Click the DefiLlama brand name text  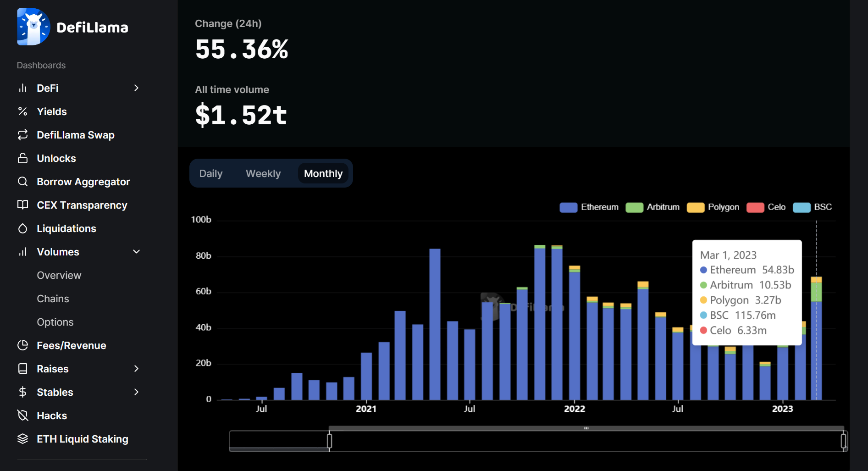[x=92, y=28]
